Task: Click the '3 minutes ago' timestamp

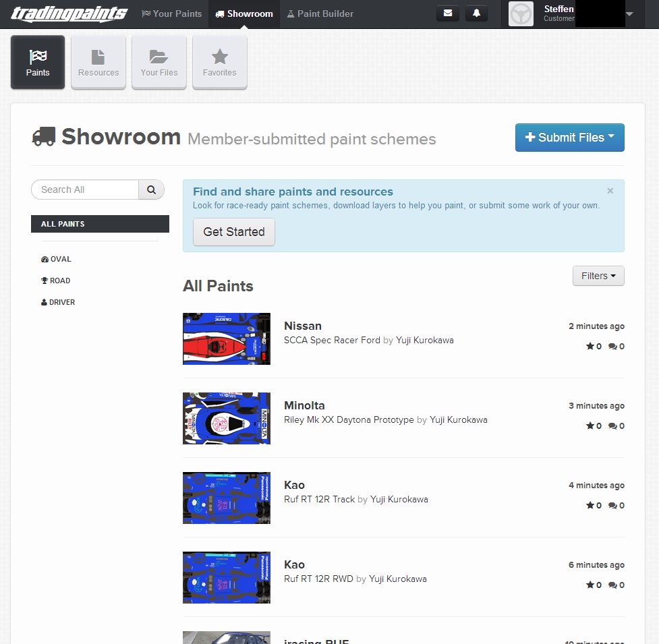Action: [x=596, y=406]
